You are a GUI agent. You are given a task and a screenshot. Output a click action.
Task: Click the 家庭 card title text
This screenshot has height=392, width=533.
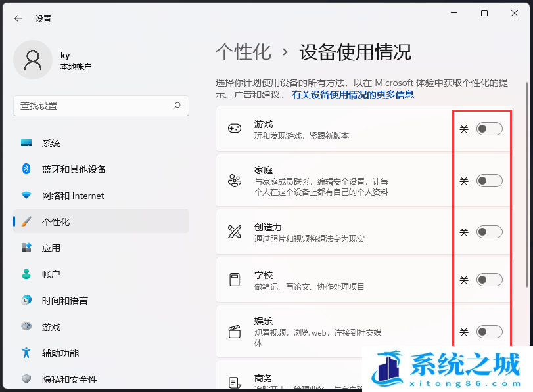click(x=264, y=170)
